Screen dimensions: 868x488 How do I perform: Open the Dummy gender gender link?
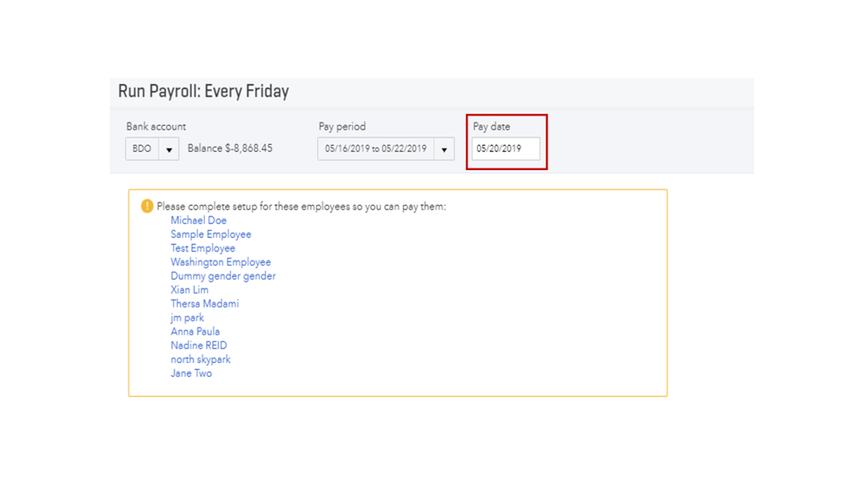click(223, 276)
